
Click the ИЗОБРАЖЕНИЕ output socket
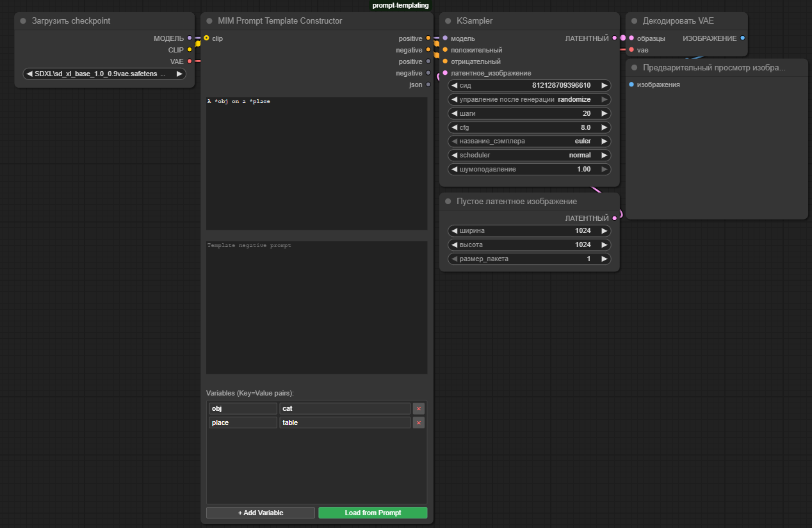[743, 38]
